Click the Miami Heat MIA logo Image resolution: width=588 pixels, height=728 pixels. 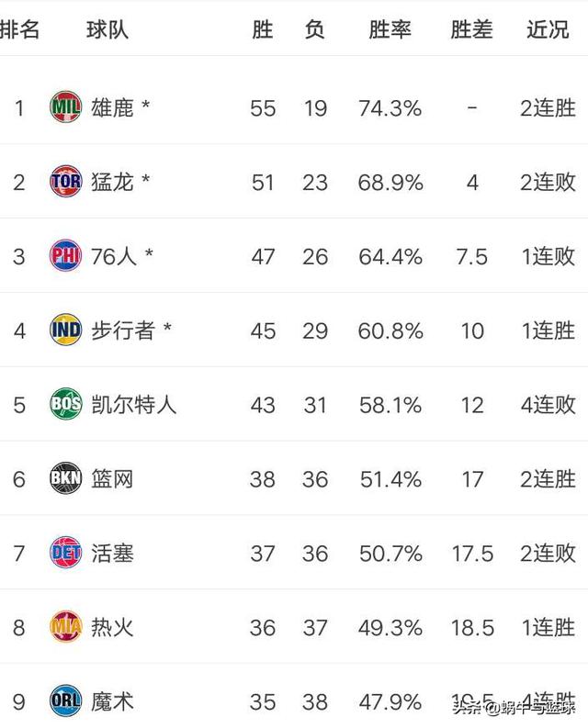click(x=65, y=627)
